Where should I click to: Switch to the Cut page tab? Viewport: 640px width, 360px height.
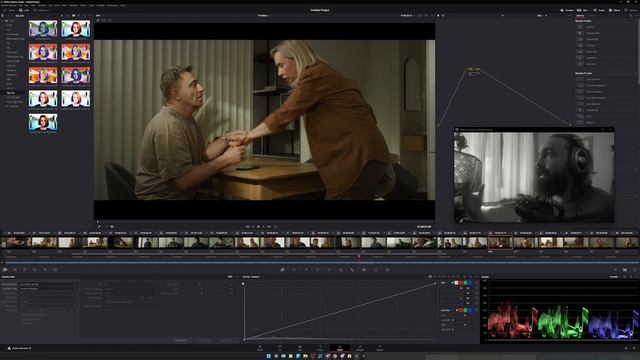point(280,348)
